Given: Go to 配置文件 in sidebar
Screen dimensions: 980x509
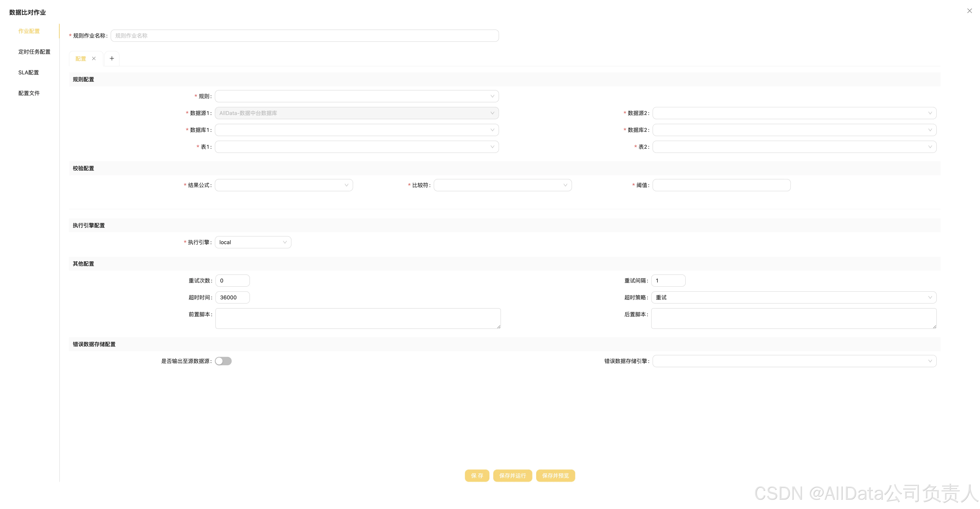Looking at the screenshot, I should pyautogui.click(x=29, y=93).
